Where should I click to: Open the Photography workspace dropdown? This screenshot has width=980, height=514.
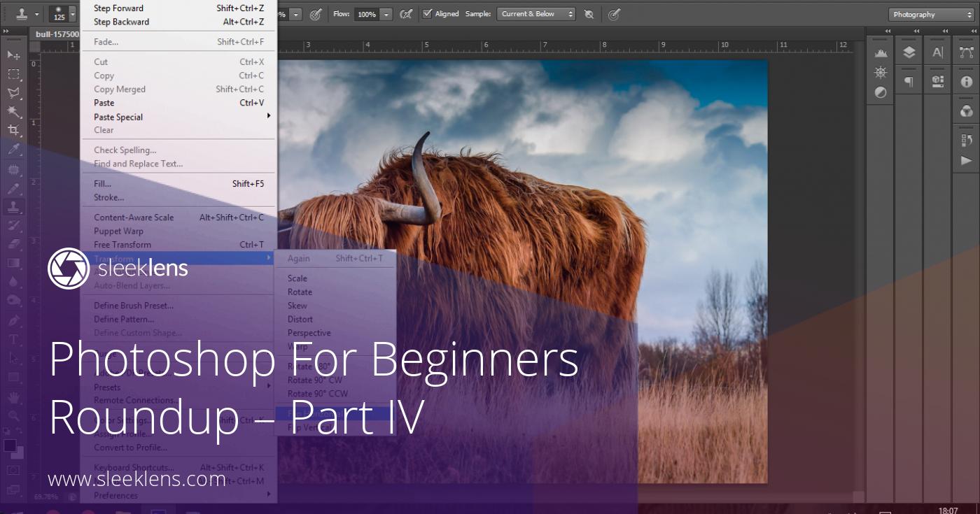click(931, 14)
